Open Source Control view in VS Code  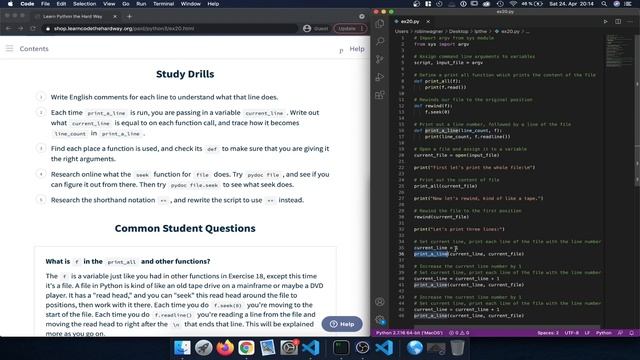click(380, 59)
